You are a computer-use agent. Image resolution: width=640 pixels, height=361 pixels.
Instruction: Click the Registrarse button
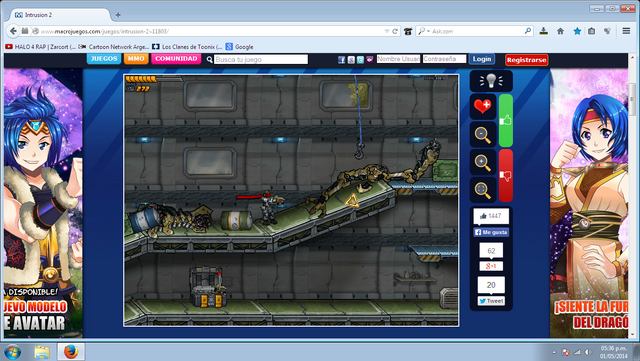tap(527, 60)
